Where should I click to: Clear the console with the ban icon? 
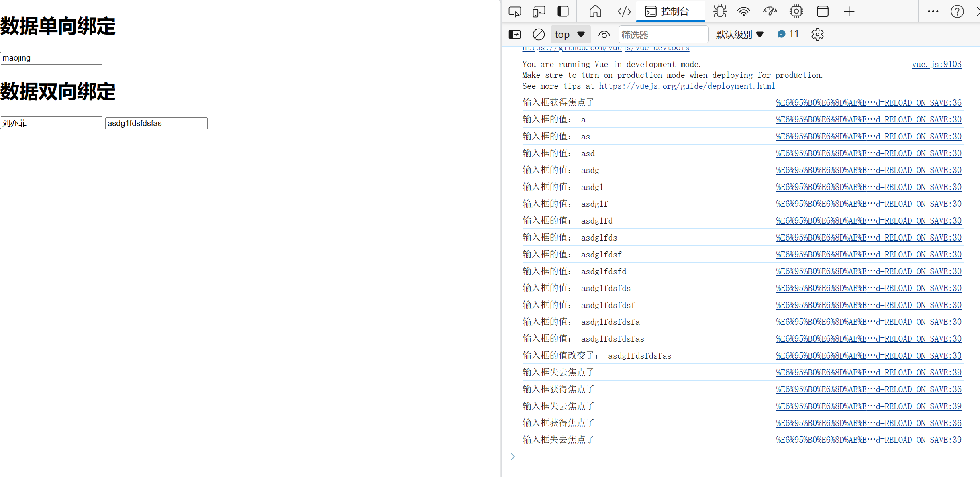pyautogui.click(x=539, y=35)
